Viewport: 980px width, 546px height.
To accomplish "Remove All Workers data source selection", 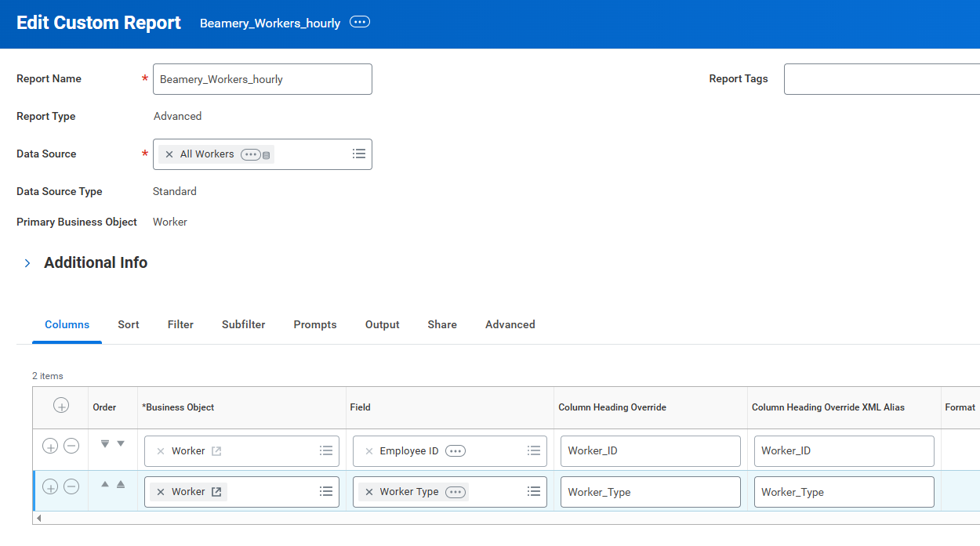I will click(169, 154).
